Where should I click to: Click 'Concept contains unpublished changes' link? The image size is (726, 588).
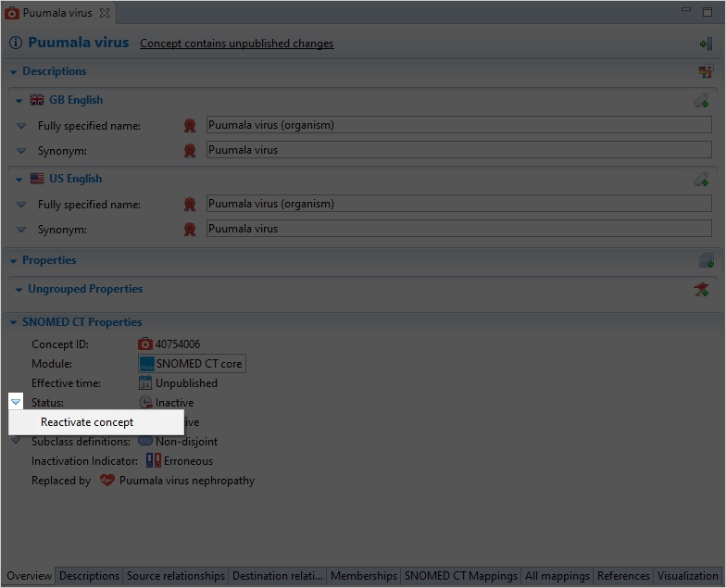(236, 44)
